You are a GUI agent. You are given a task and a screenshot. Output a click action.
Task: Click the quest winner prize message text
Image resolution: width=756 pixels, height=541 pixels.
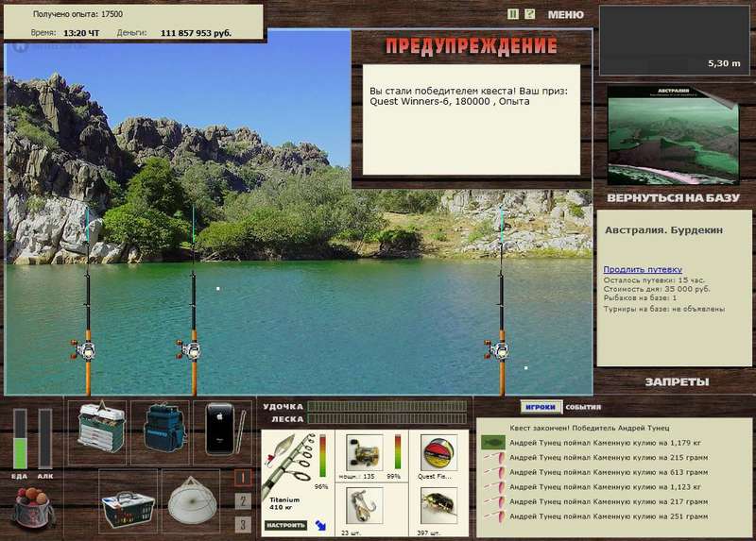click(x=468, y=96)
